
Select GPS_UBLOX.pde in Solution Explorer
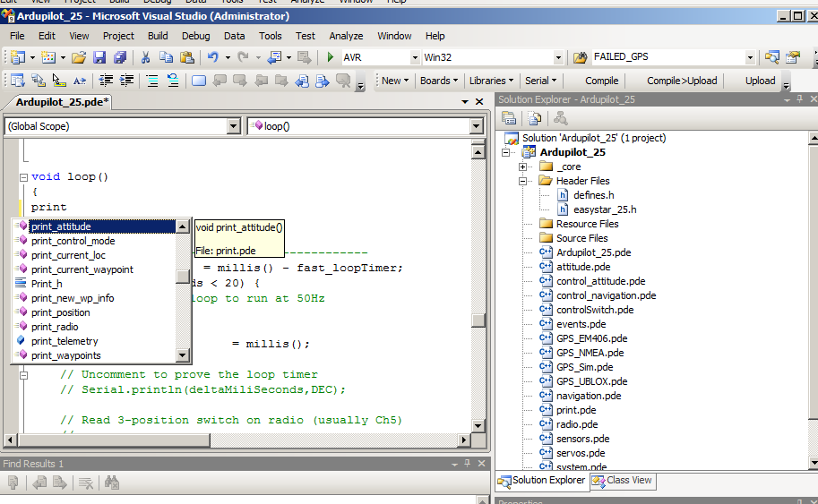(591, 381)
